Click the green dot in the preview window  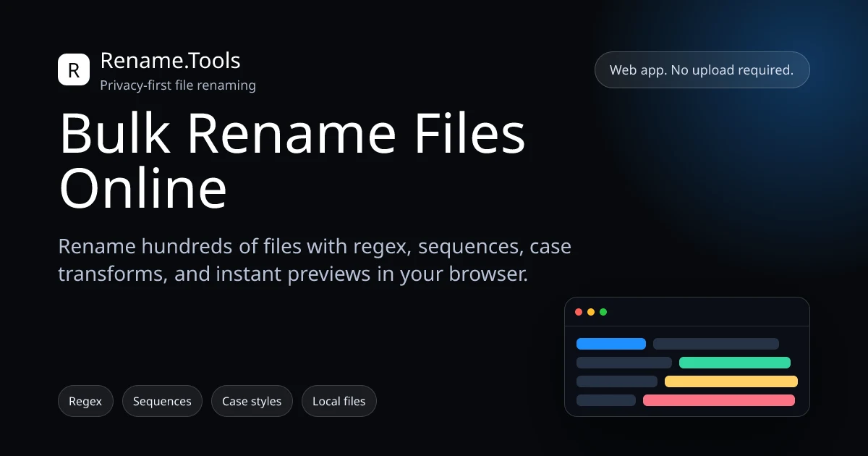tap(603, 312)
